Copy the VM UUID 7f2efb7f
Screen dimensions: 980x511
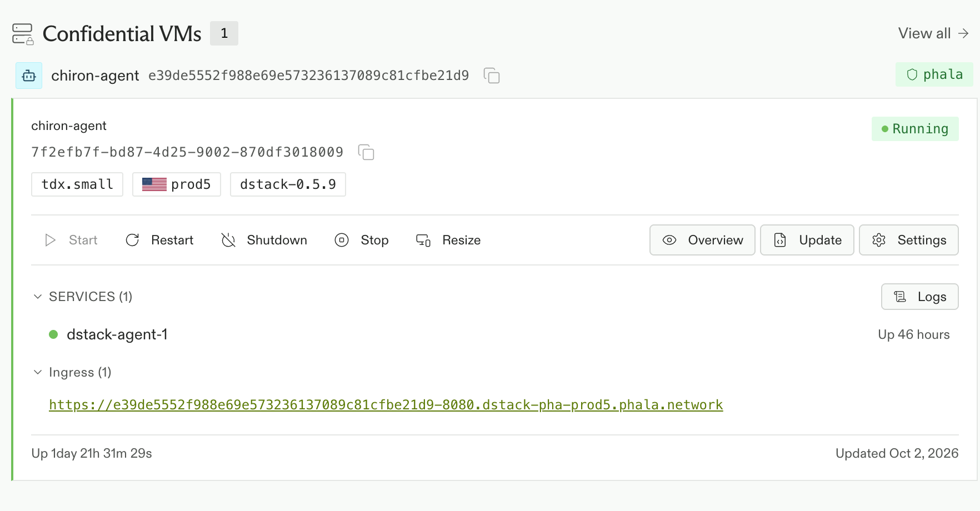click(366, 152)
